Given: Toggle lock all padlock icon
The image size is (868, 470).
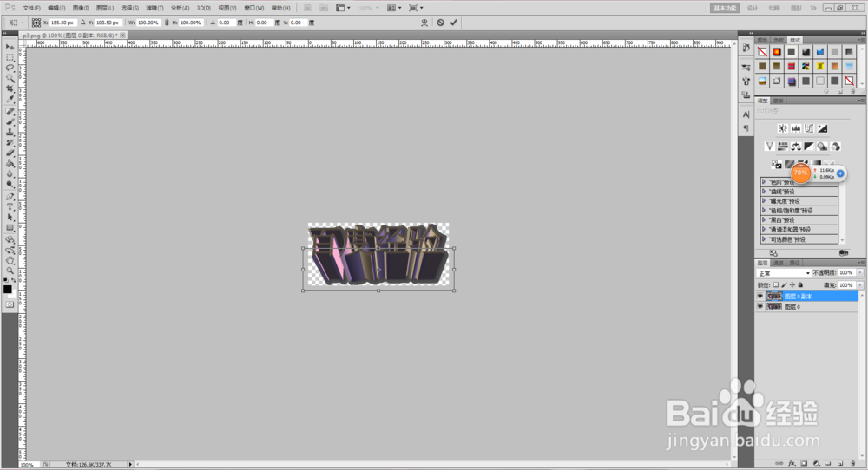Looking at the screenshot, I should pyautogui.click(x=800, y=284).
